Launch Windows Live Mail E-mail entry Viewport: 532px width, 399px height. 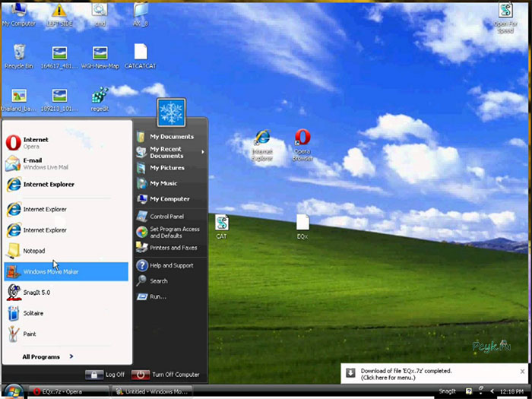click(x=67, y=163)
